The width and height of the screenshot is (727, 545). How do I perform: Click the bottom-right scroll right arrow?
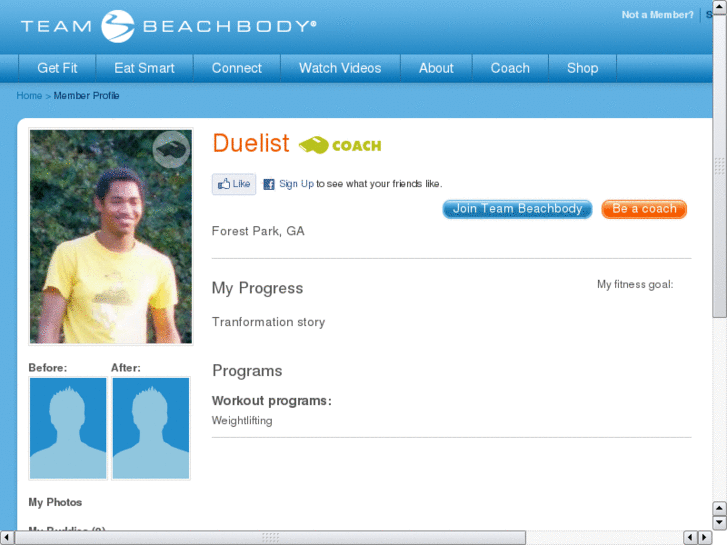pos(705,538)
